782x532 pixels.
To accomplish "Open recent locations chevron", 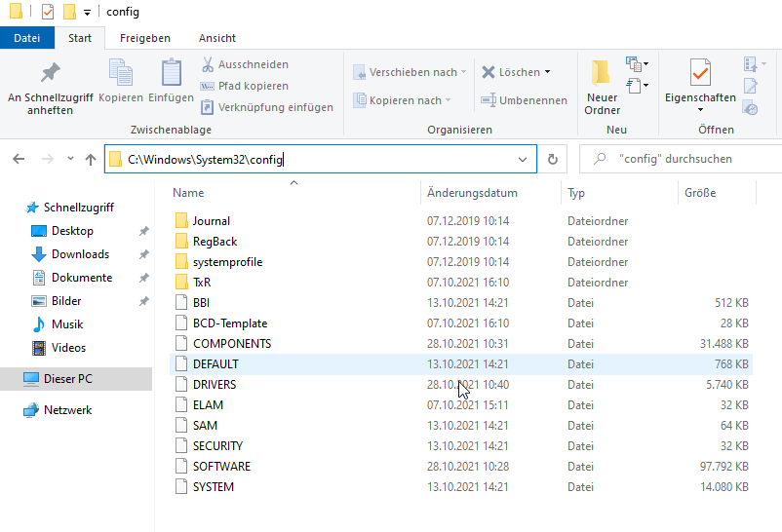I will pos(70,159).
